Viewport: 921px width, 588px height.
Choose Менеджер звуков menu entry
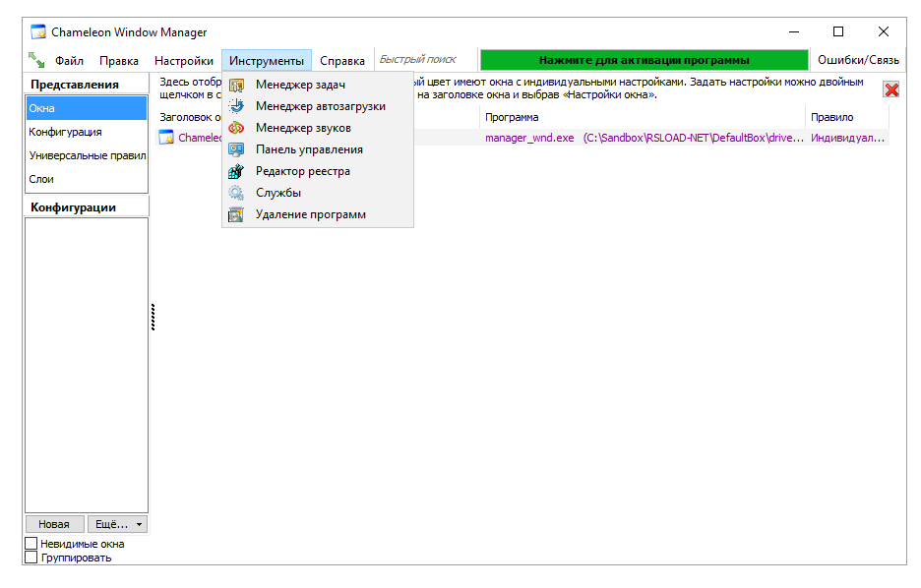point(318,128)
